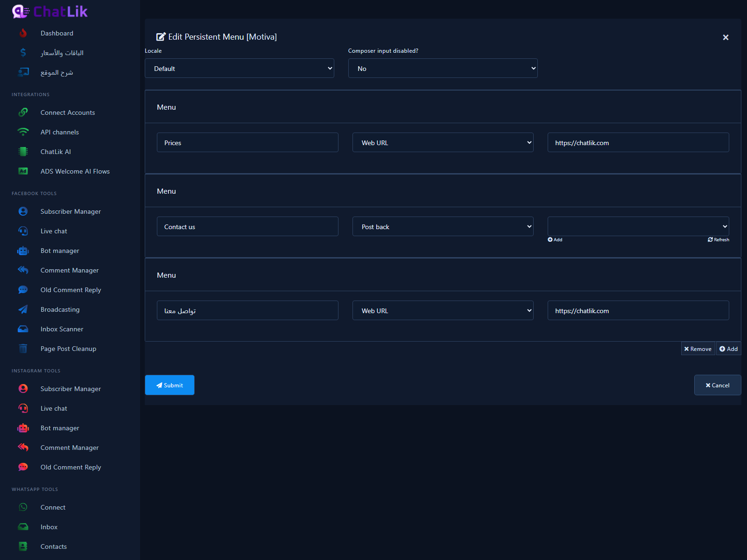This screenshot has height=560, width=747.
Task: Click the dollar sign pricing icon
Action: pyautogui.click(x=23, y=53)
